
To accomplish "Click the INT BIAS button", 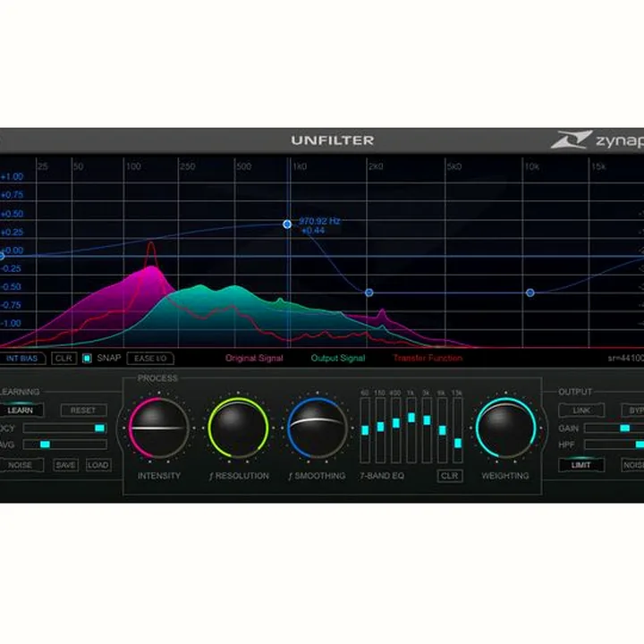I will (x=22, y=359).
